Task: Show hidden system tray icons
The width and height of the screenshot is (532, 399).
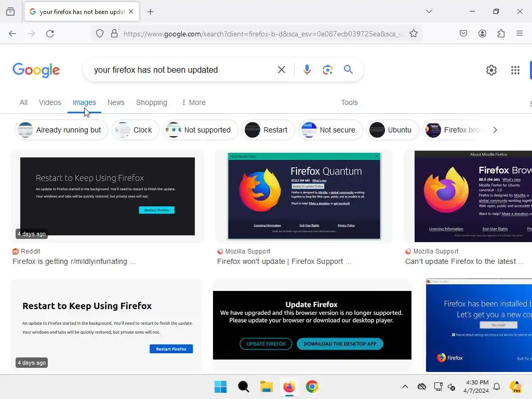Action: 405,387
